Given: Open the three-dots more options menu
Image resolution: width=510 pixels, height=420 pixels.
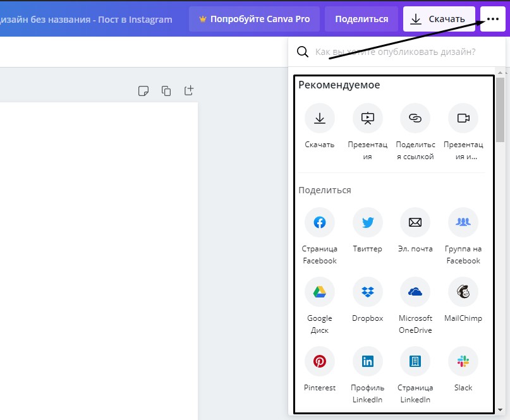Looking at the screenshot, I should [x=492, y=19].
